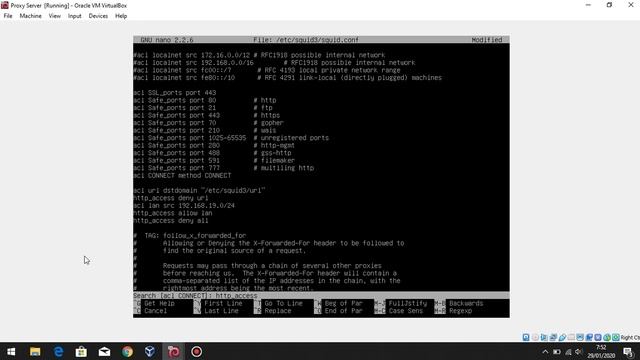Screen dimensions: 640x360
Task: Click the red screen recorder taskbar icon
Action: tap(196, 351)
